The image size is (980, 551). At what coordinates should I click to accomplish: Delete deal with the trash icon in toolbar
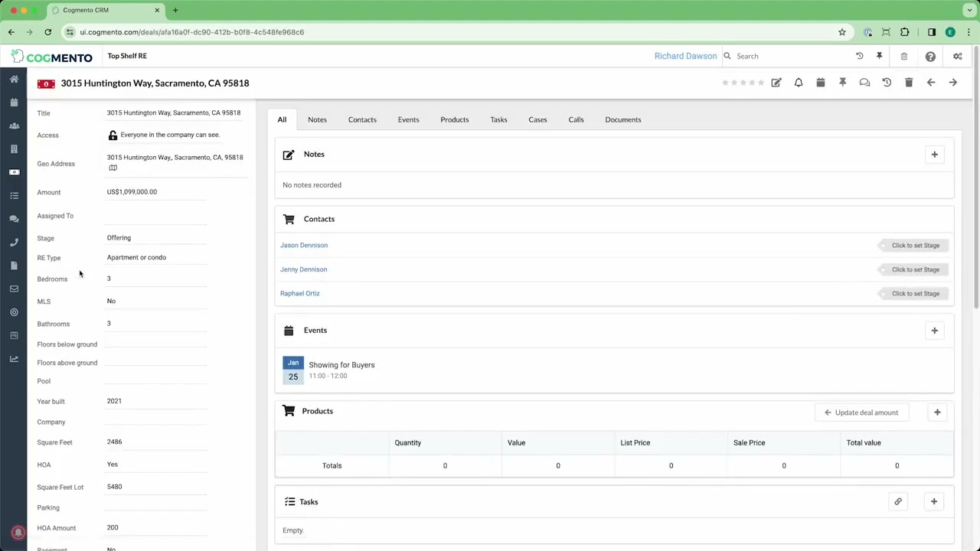point(909,83)
